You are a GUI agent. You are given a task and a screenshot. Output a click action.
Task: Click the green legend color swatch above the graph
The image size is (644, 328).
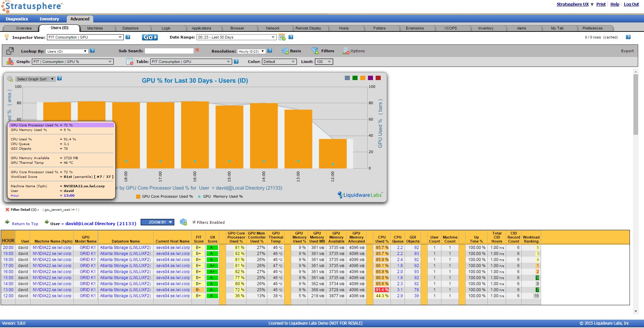(355, 78)
